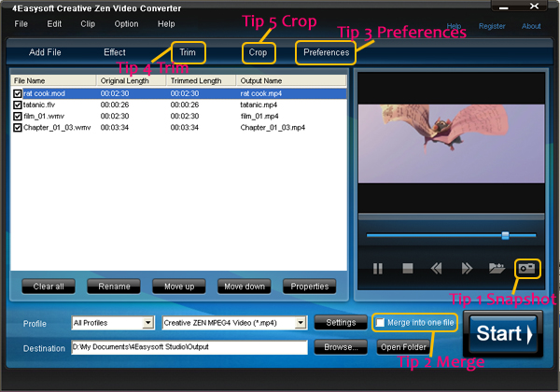The height and width of the screenshot is (392, 560).
Task: Stop the video preview
Action: tap(408, 268)
